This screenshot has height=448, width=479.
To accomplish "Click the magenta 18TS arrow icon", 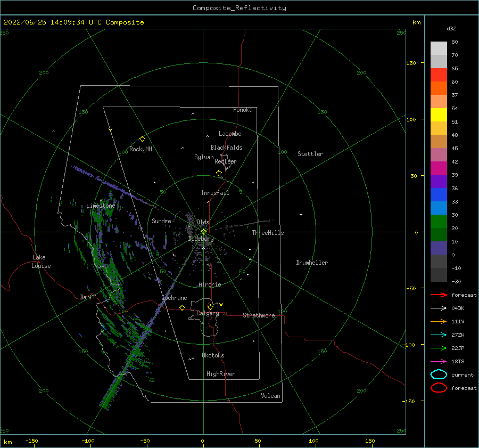I will pyautogui.click(x=439, y=362).
